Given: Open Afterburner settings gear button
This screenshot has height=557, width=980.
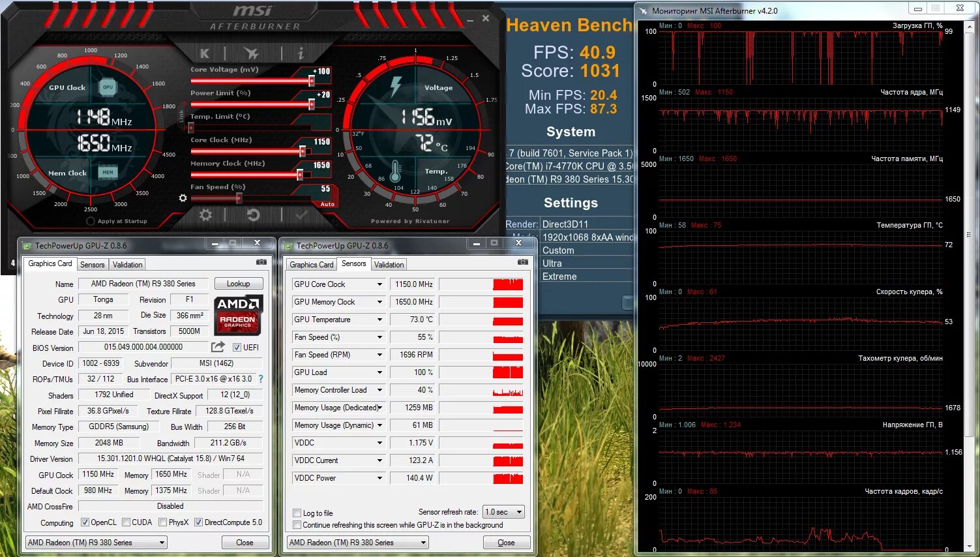Looking at the screenshot, I should [205, 215].
